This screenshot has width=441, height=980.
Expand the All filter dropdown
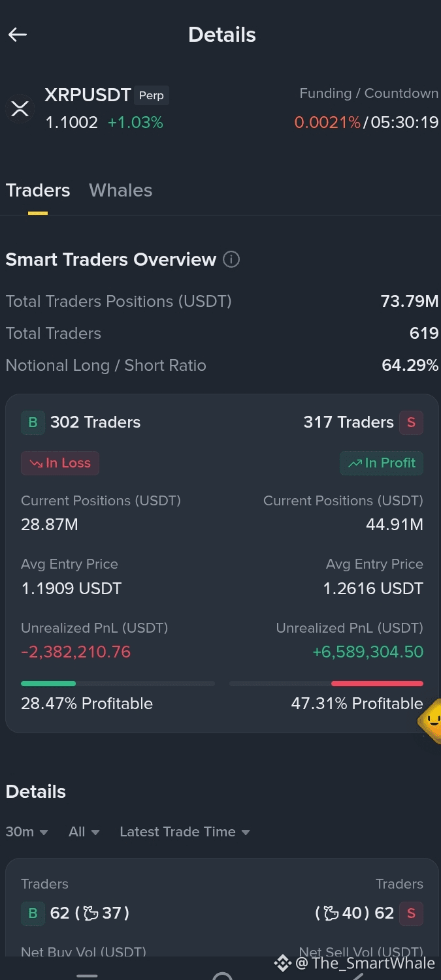tap(84, 832)
